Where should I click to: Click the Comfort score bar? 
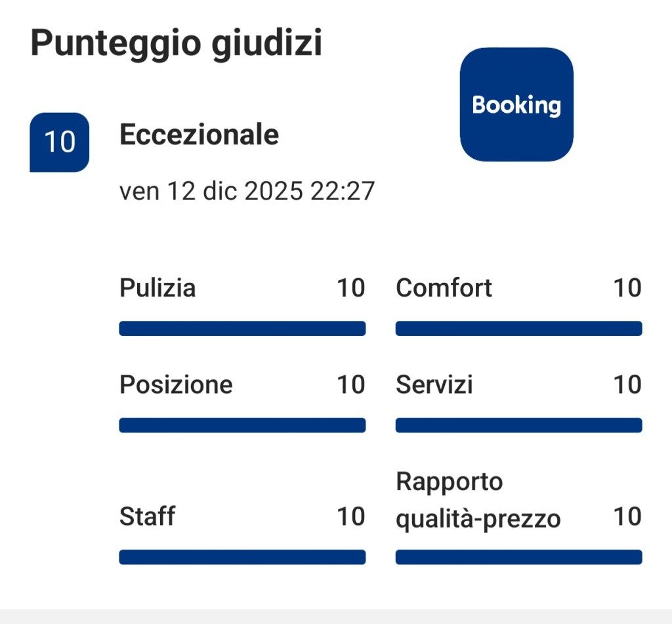pyautogui.click(x=518, y=329)
